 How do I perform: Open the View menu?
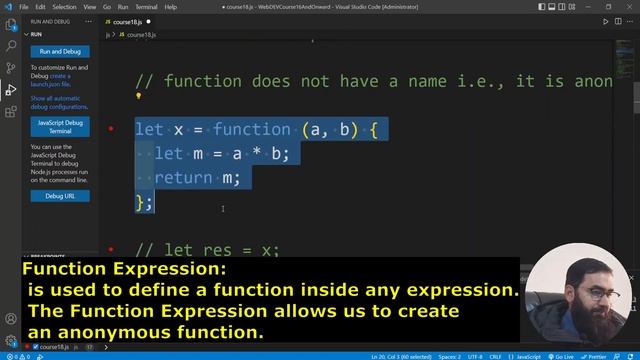89,7
